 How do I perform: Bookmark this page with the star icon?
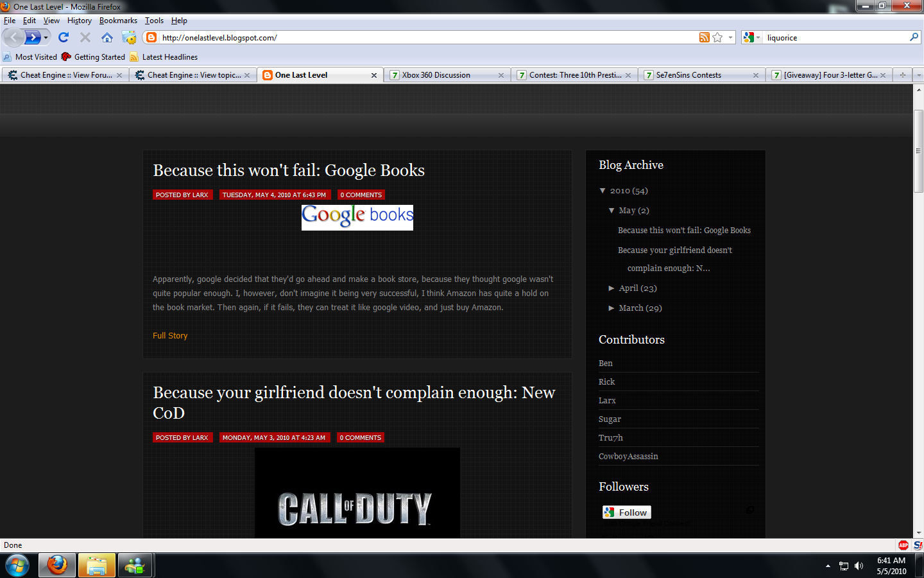pos(717,37)
